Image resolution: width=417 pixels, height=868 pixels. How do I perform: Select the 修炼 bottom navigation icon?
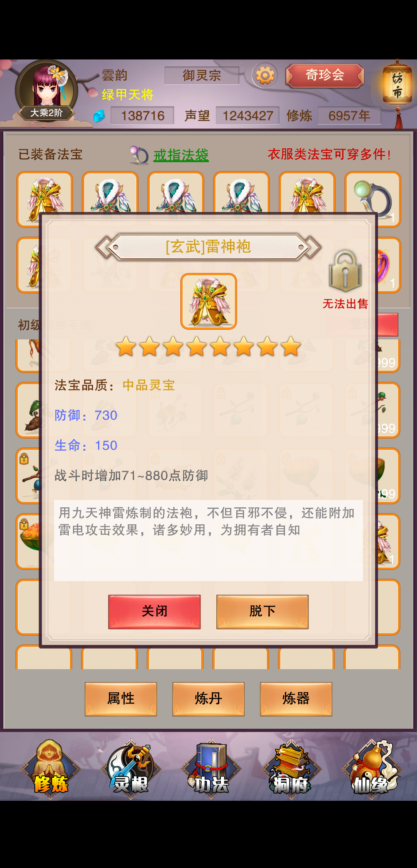pyautogui.click(x=50, y=768)
